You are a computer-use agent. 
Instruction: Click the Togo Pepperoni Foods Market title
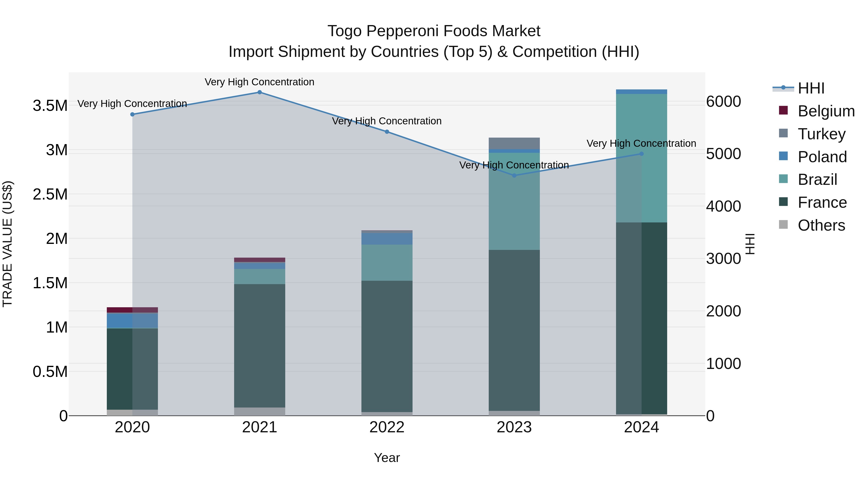pos(434,31)
